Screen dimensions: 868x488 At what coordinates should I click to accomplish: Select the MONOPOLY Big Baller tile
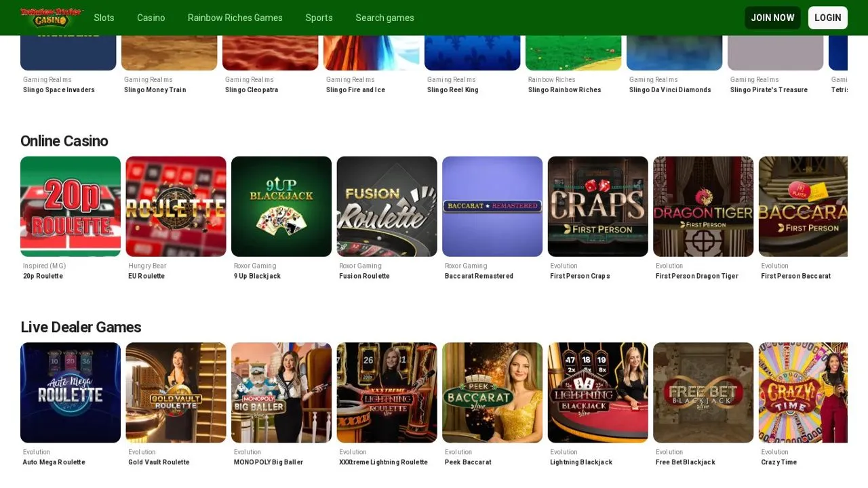click(x=281, y=392)
